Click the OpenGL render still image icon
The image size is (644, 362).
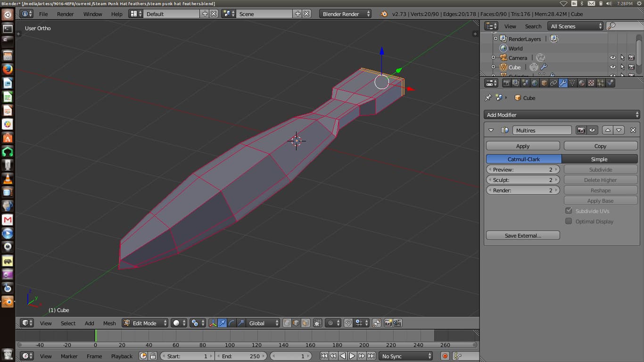point(387,323)
